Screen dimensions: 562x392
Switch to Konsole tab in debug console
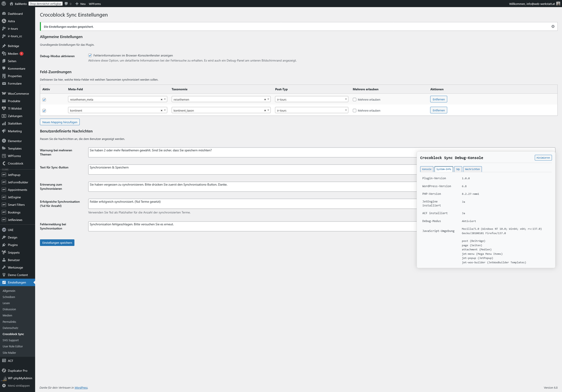(427, 169)
